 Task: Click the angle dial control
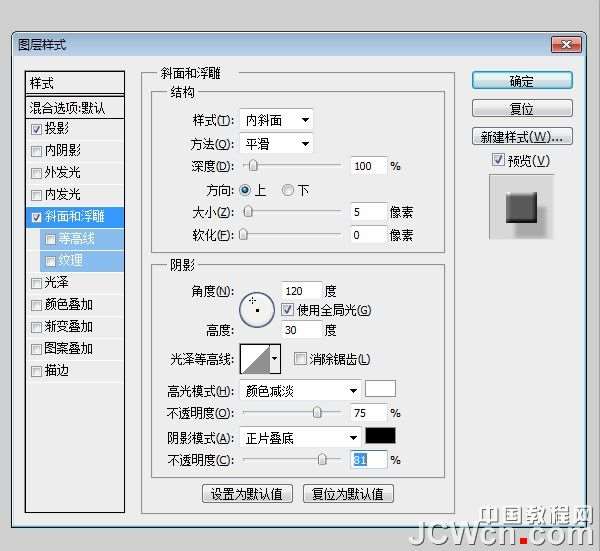[x=257, y=310]
